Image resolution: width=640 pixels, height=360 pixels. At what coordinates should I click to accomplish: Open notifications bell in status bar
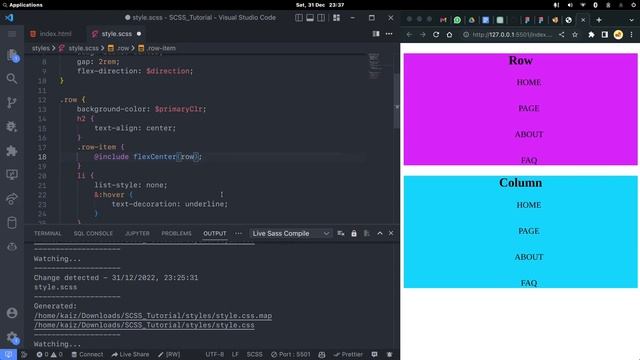click(x=389, y=354)
